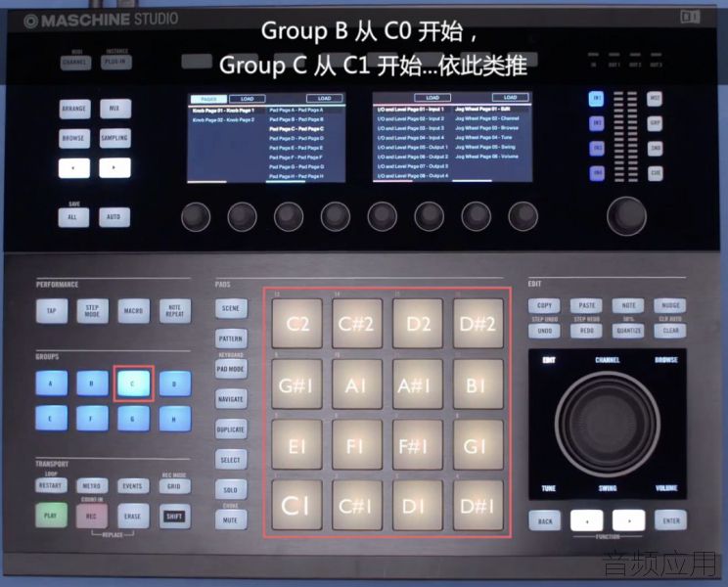The width and height of the screenshot is (728, 587).
Task: Open the MIX view button
Action: click(114, 109)
